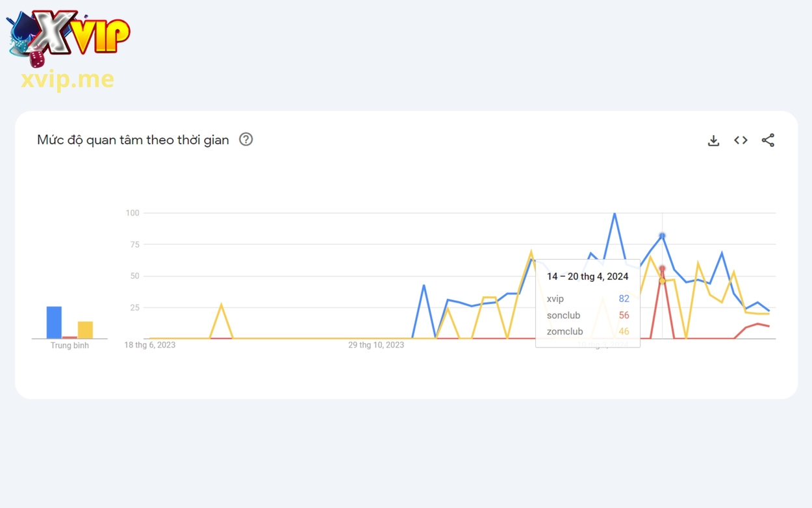Click the yellow zomclub average bar
This screenshot has height=508, width=812.
pyautogui.click(x=85, y=330)
